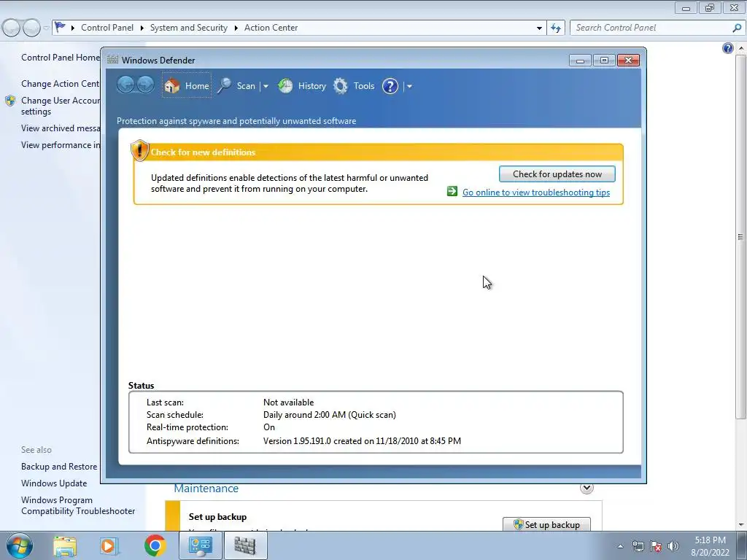
Task: Open Google Chrome from the taskbar
Action: [155, 545]
